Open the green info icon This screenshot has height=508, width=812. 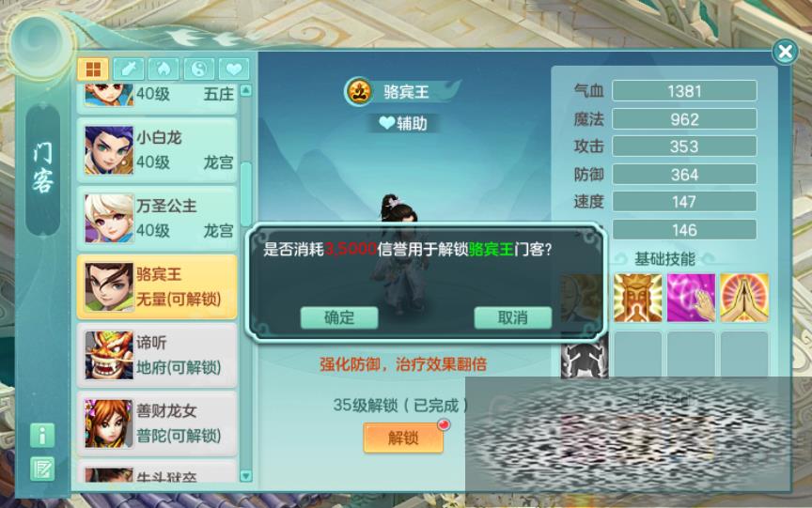click(42, 435)
